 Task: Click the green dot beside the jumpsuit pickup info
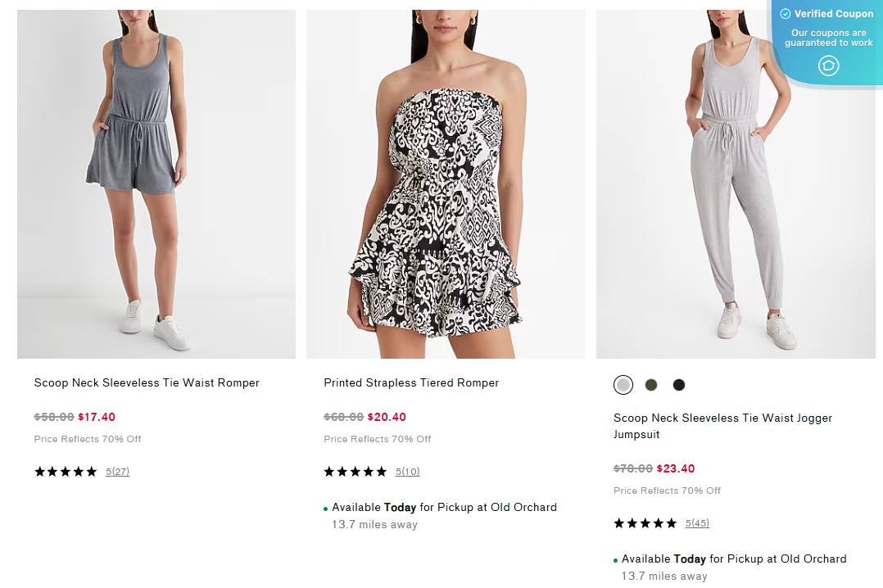[616, 559]
